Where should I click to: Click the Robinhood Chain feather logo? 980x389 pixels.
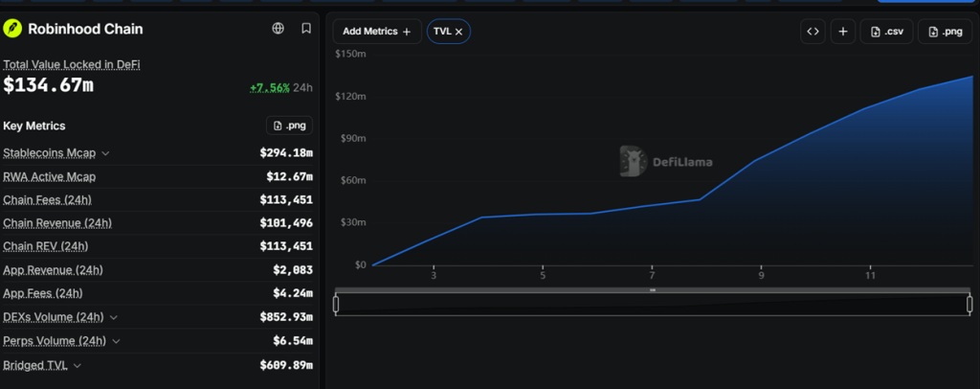12,29
